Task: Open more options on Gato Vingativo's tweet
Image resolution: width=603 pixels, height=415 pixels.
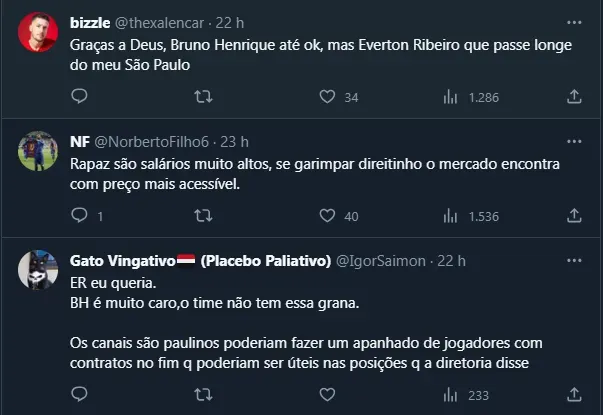Action: [x=573, y=259]
